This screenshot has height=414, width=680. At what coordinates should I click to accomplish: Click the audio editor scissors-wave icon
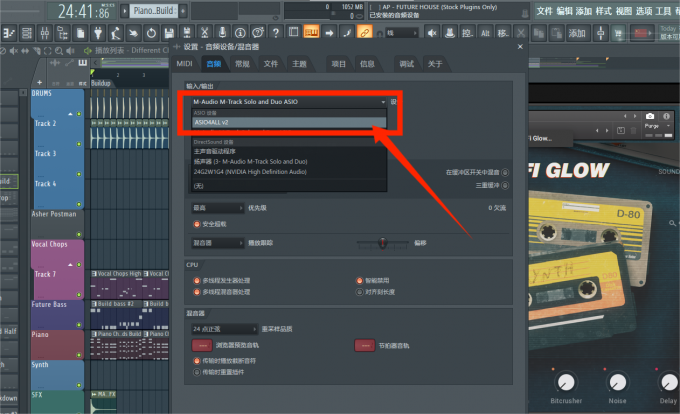click(204, 33)
